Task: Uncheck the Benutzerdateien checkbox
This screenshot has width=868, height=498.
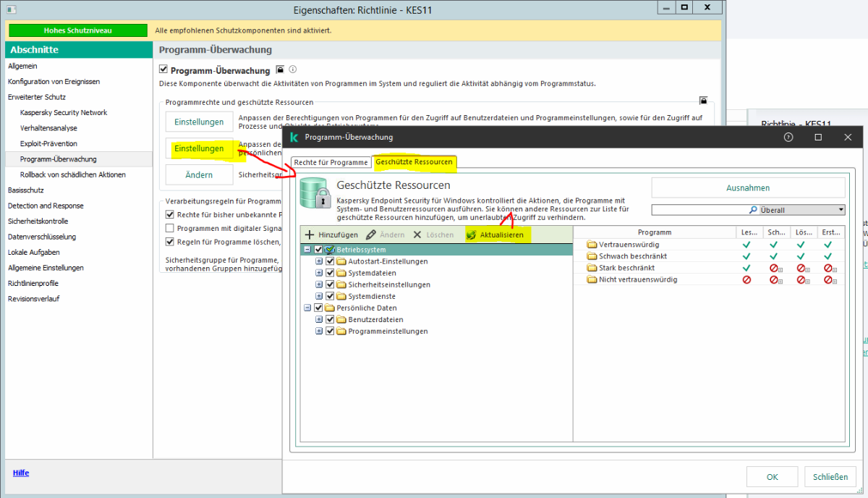Action: [x=331, y=319]
